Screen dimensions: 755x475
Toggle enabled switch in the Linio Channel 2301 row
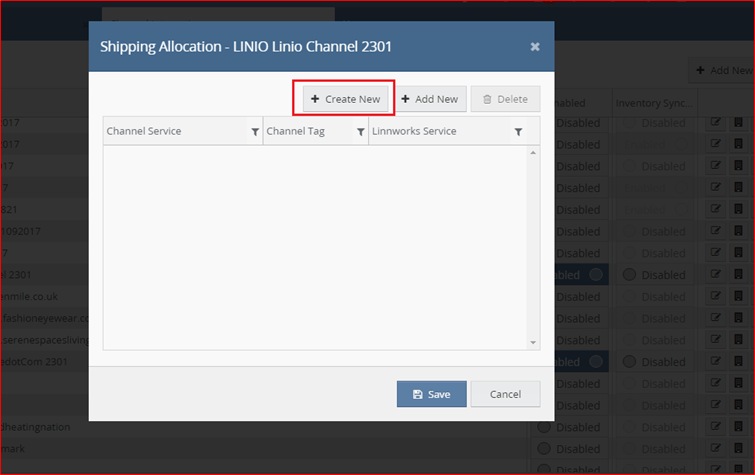(x=582, y=275)
